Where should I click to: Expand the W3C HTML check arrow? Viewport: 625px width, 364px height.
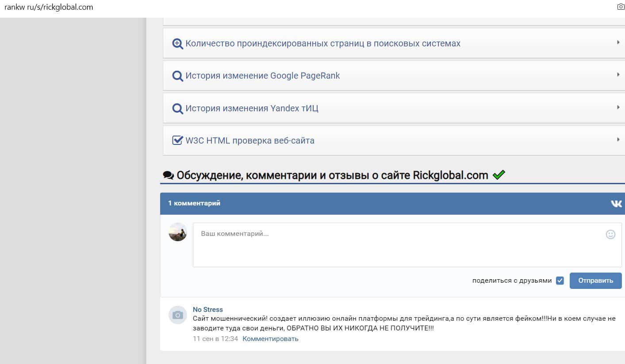click(618, 140)
